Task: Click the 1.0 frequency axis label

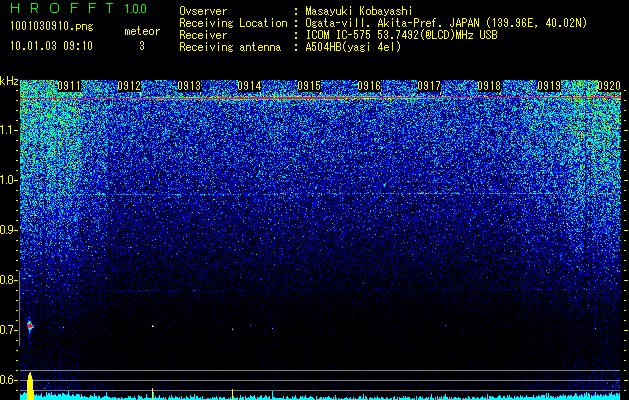Action: [9, 180]
